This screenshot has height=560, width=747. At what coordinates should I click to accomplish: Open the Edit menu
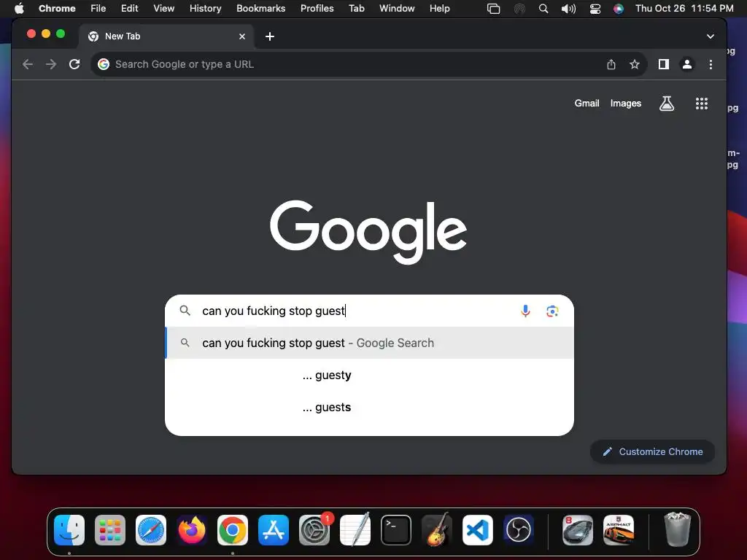click(x=129, y=9)
